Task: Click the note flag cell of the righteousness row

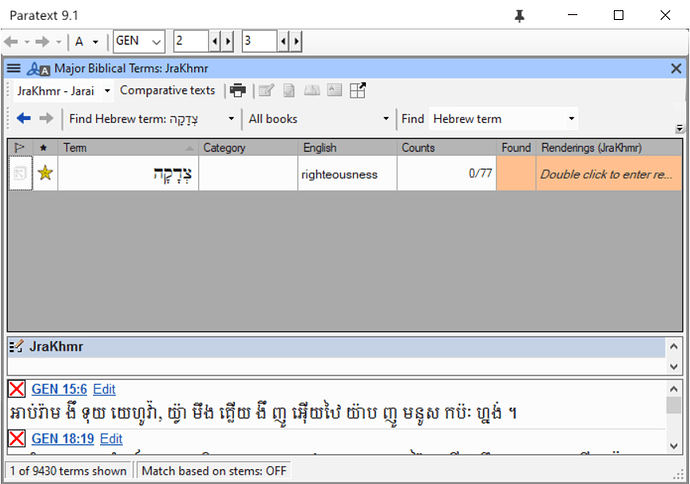Action: point(20,173)
